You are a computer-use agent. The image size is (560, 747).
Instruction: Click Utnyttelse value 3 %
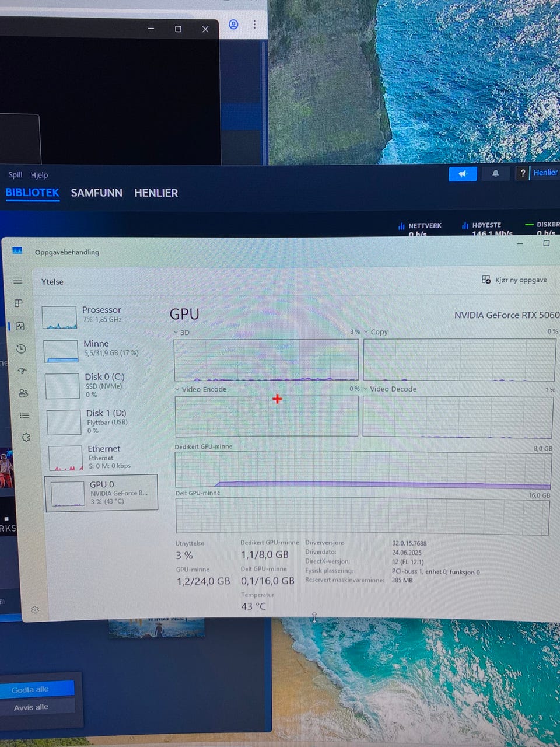(x=184, y=556)
